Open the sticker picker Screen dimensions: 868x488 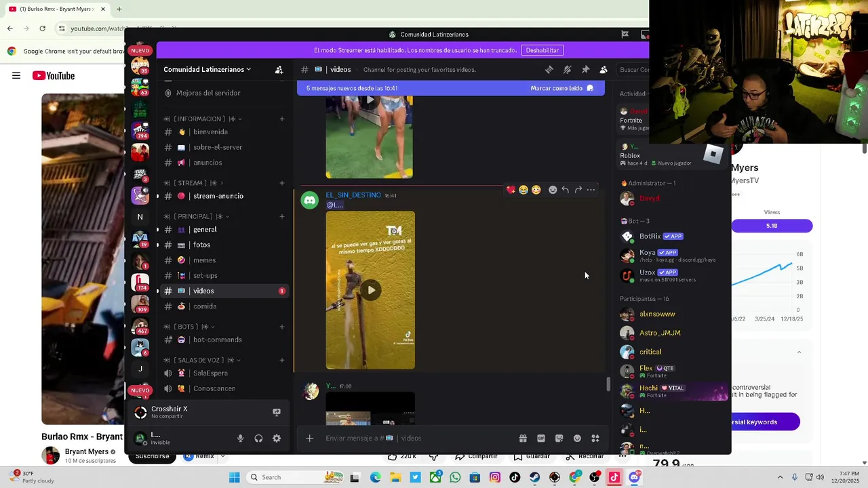tap(559, 439)
